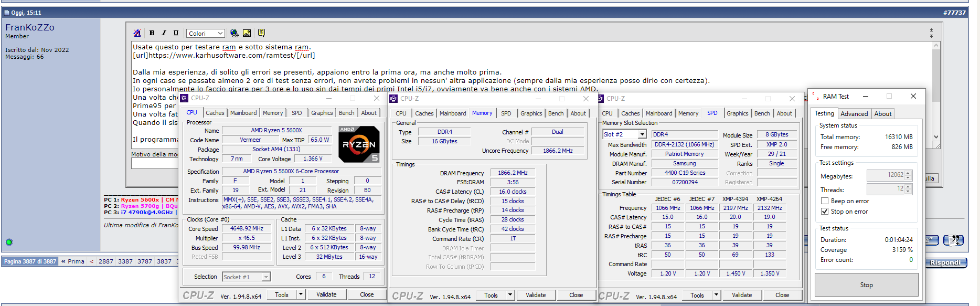
Task: Select Testing tab in RAM Test
Action: tap(824, 113)
